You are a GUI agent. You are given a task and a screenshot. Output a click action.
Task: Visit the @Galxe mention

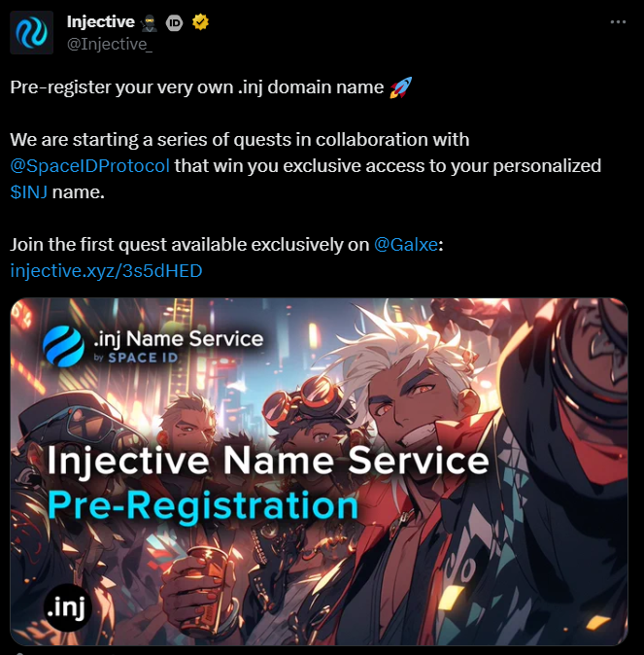[x=406, y=244]
